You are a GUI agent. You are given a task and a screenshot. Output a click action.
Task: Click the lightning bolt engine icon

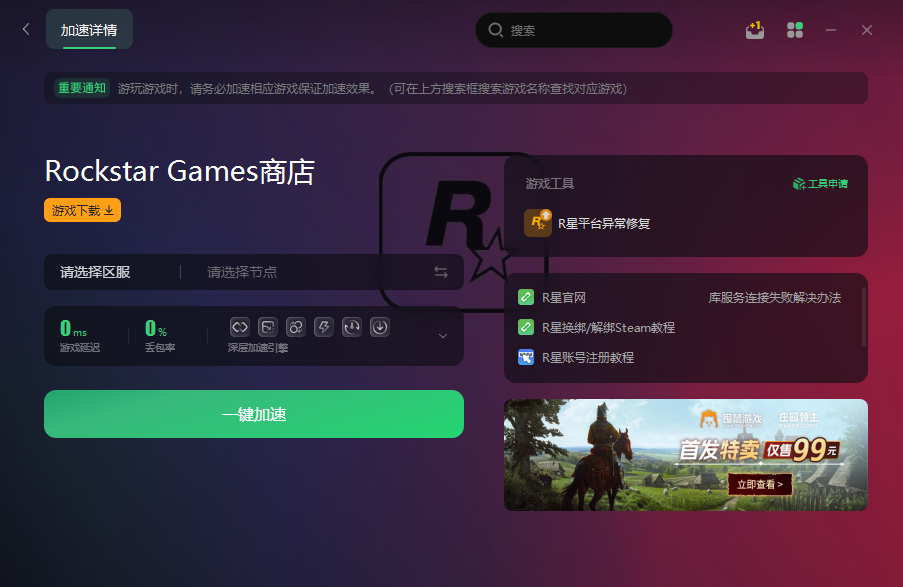(324, 327)
